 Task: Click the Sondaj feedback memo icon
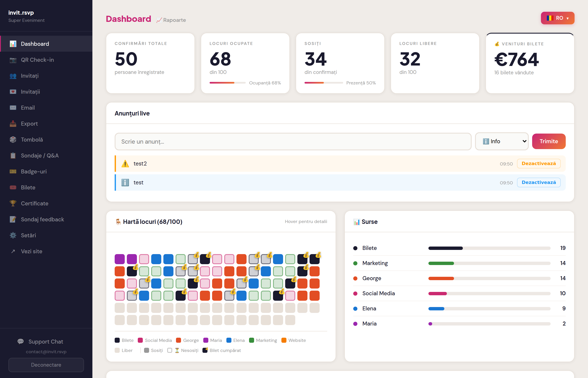point(13,219)
